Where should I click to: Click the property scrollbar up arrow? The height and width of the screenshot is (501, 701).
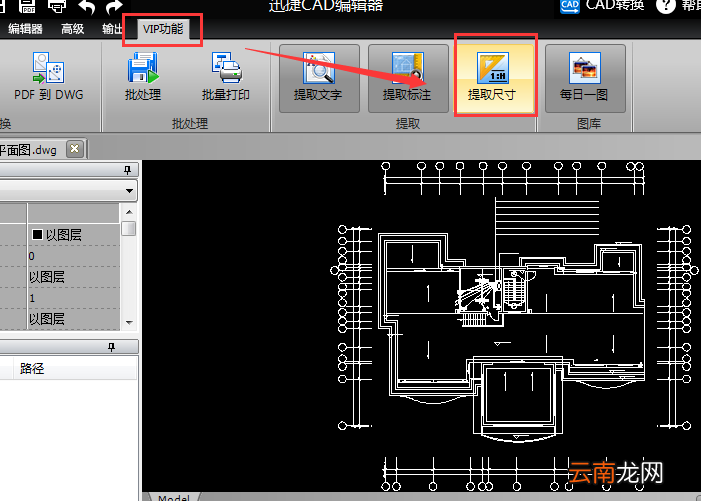(129, 211)
